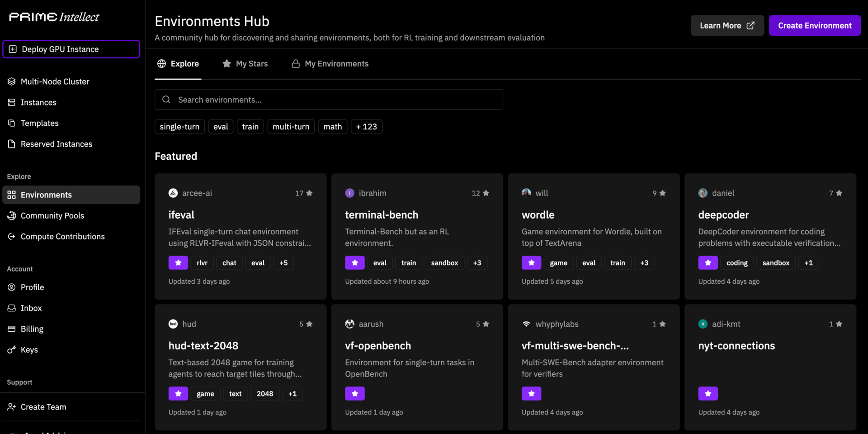Click the lock icon on My Environments
The width and height of the screenshot is (868, 434).
tap(296, 63)
